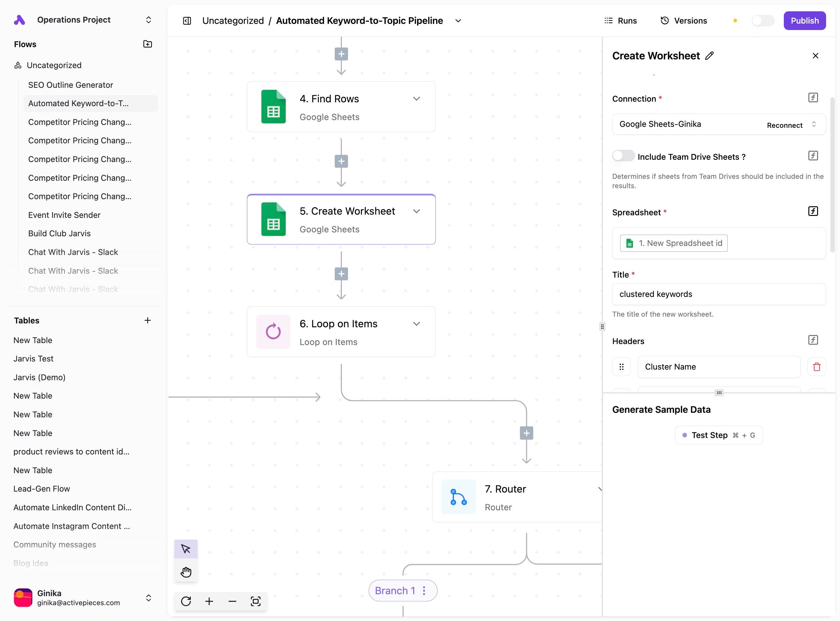
Task: Select the hand pan tool
Action: (186, 572)
